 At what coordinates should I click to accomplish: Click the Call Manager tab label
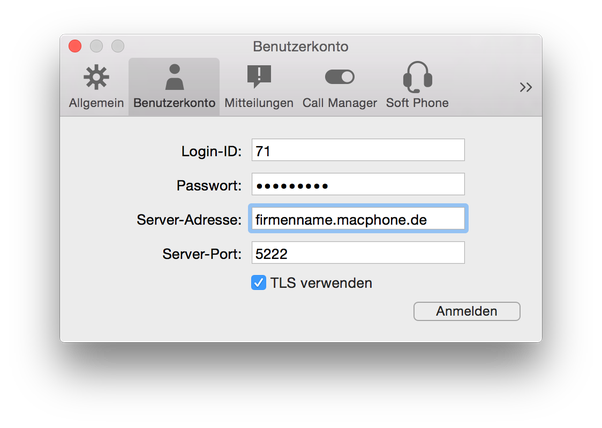[x=340, y=103]
